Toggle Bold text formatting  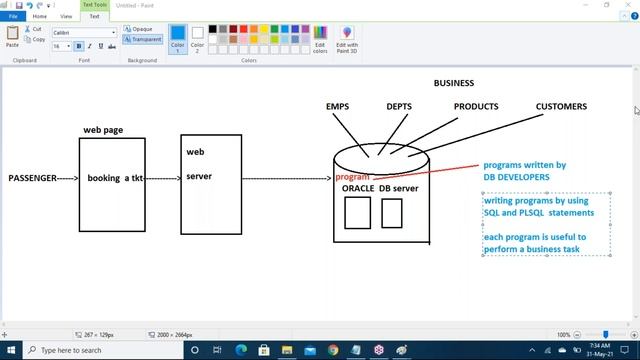coord(79,47)
